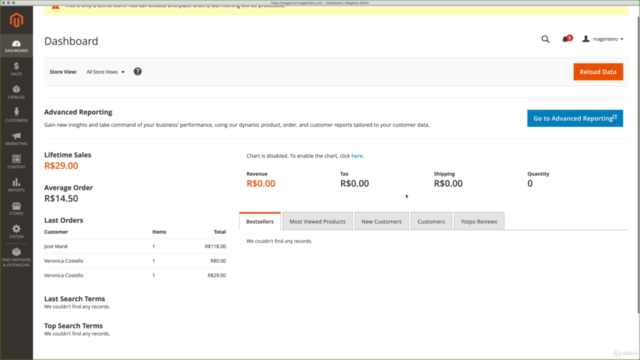This screenshot has height=360, width=640.
Task: Open the Catalog menu in sidebar
Action: tap(16, 92)
